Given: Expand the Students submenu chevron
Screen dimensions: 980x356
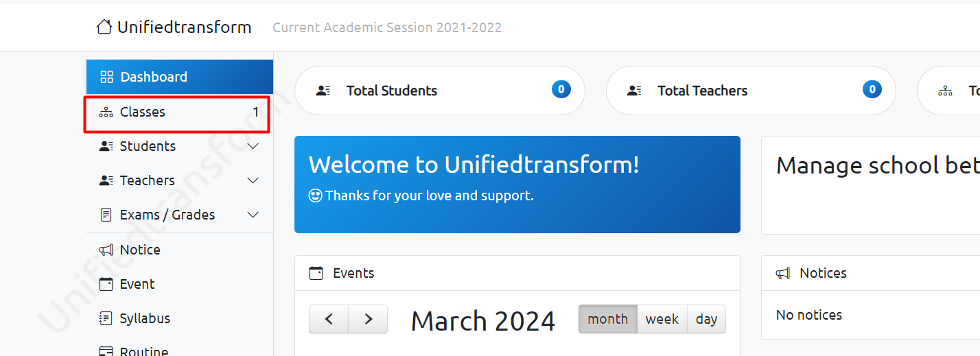Looking at the screenshot, I should [x=253, y=146].
